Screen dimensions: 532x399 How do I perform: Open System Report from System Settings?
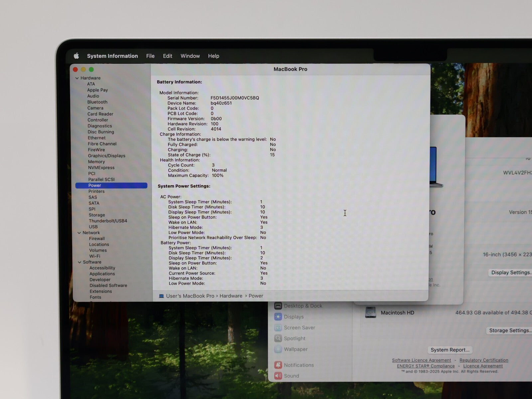450,350
